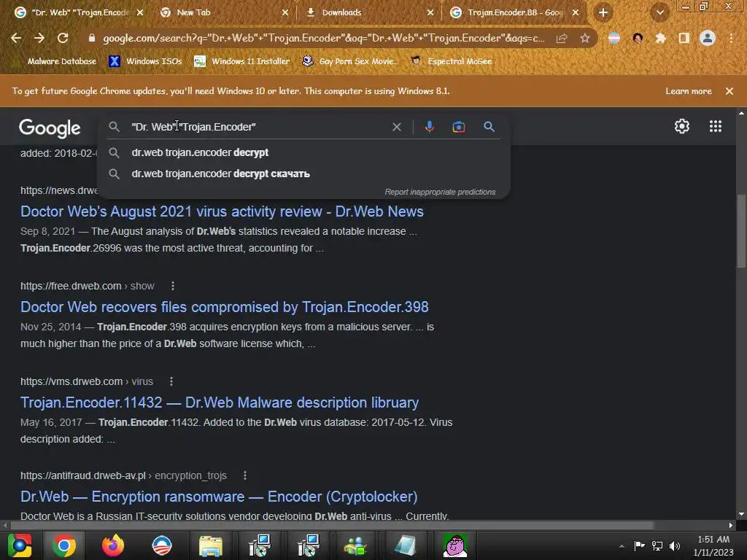
Task: Open Trojan.Encoder.398 recovery article
Action: [x=225, y=307]
